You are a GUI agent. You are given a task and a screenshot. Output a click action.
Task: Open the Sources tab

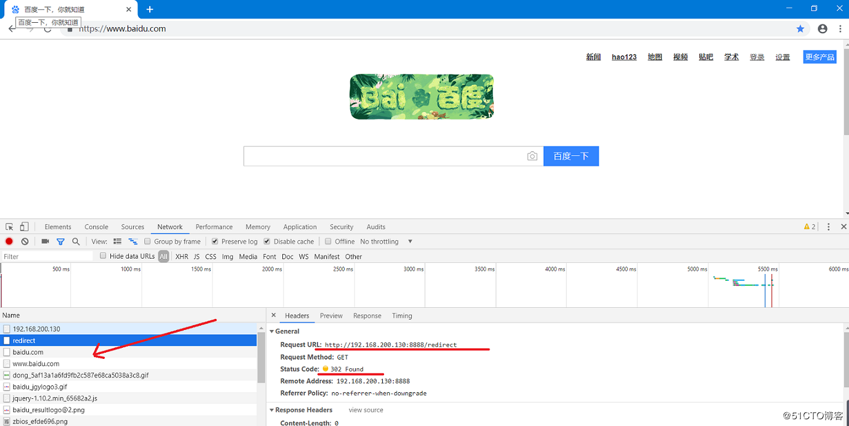pos(133,227)
